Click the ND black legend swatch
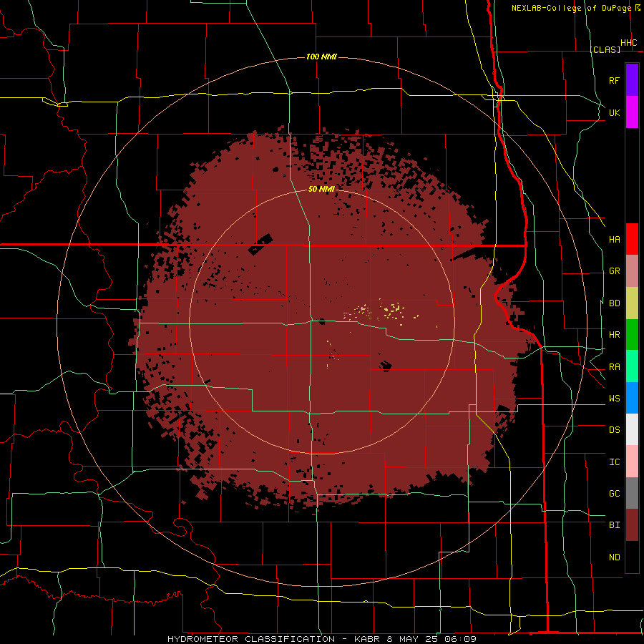Screen dimensions: 644x644 (632, 557)
